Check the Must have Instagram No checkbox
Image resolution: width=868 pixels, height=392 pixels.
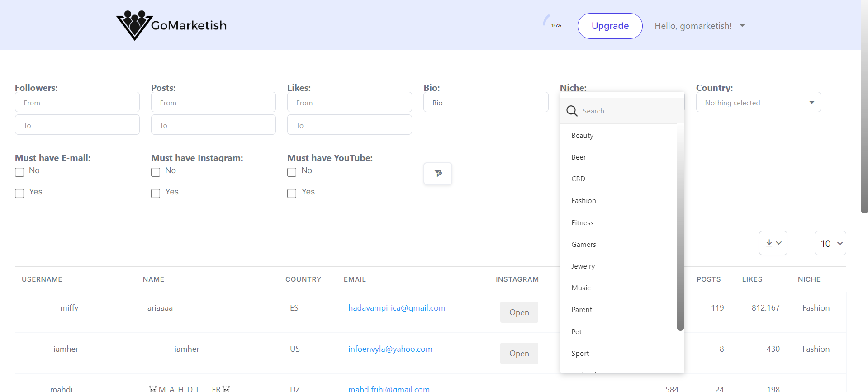[x=156, y=172]
